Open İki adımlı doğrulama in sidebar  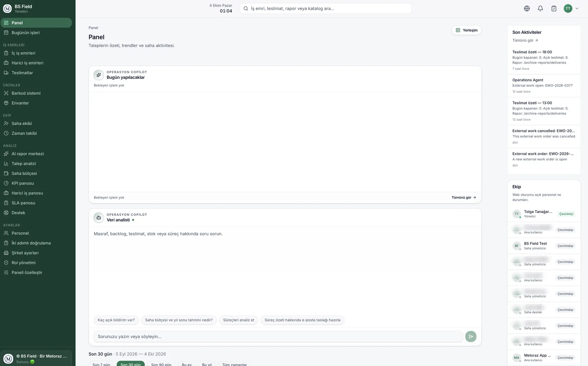pos(36,243)
